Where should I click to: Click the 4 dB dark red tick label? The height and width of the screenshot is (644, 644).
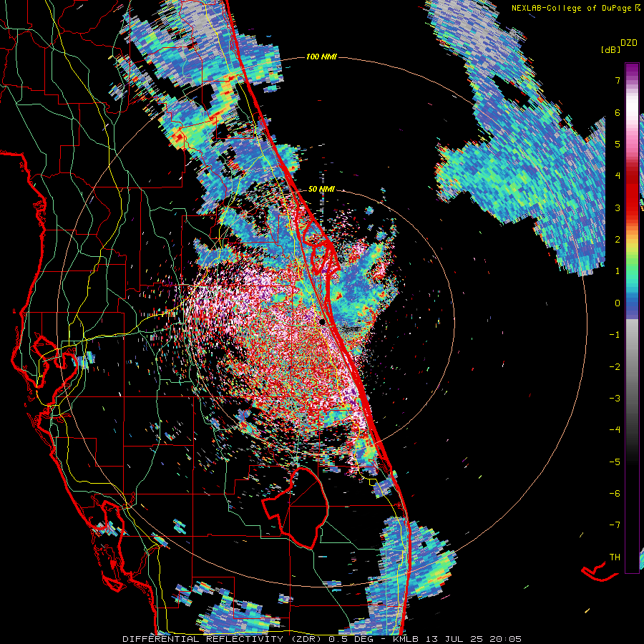point(618,176)
